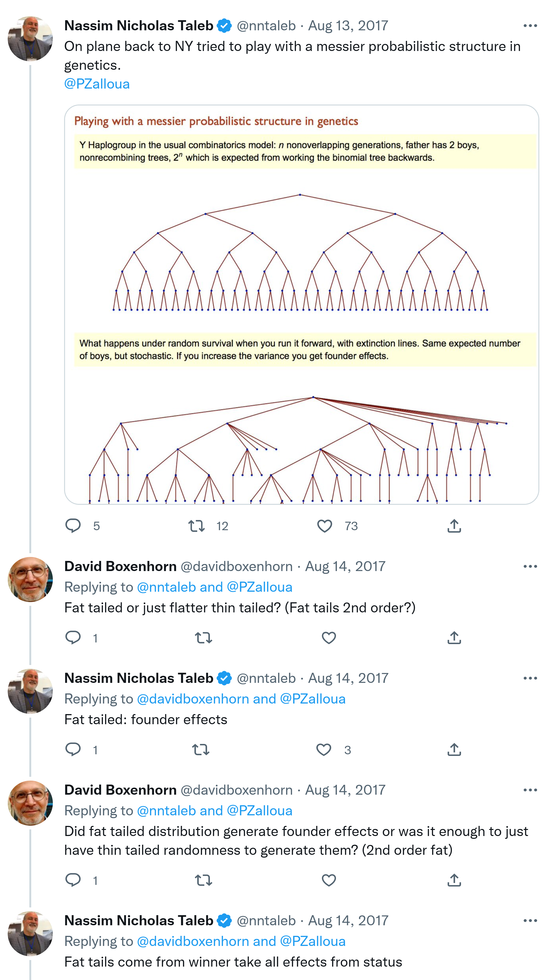
Task: Open more options on 'Fat tails come from' tweet
Action: (530, 921)
